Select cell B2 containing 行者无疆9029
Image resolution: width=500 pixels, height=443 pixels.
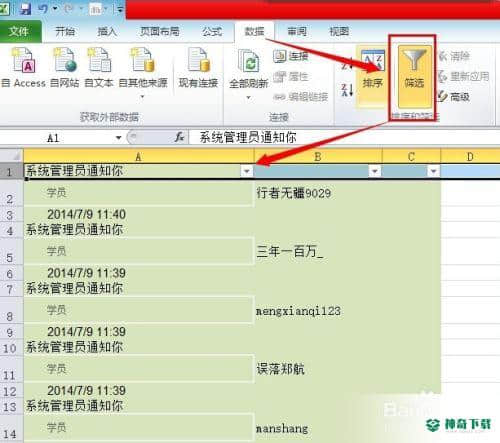click(x=318, y=193)
